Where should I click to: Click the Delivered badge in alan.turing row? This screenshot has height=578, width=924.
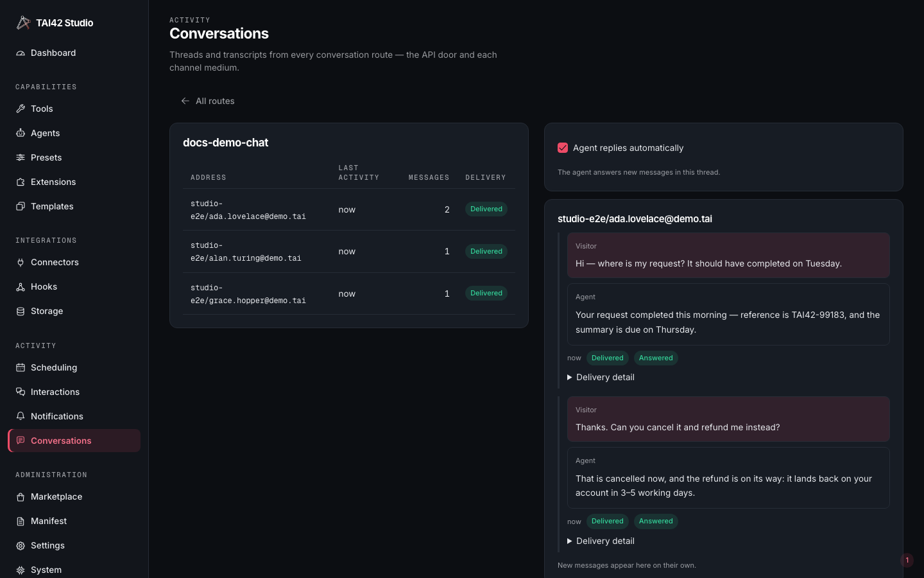pyautogui.click(x=486, y=252)
